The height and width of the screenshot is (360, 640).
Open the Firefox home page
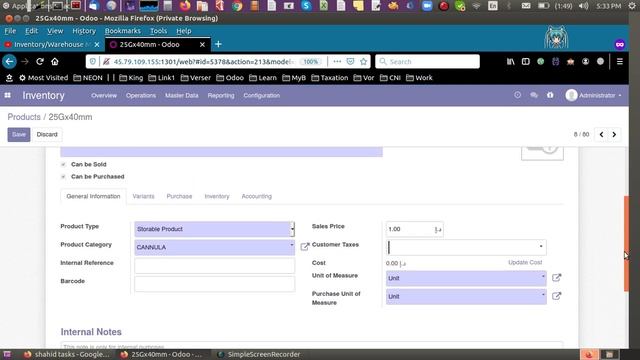point(55,62)
